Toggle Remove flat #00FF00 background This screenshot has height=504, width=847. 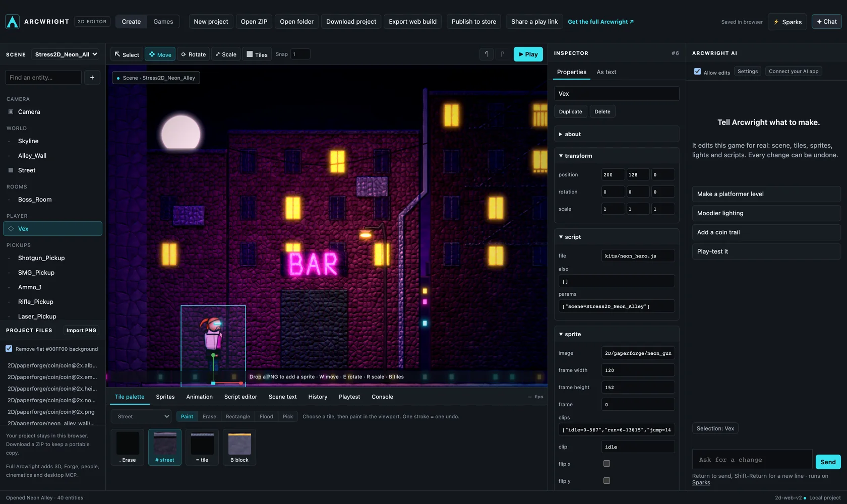[9, 349]
